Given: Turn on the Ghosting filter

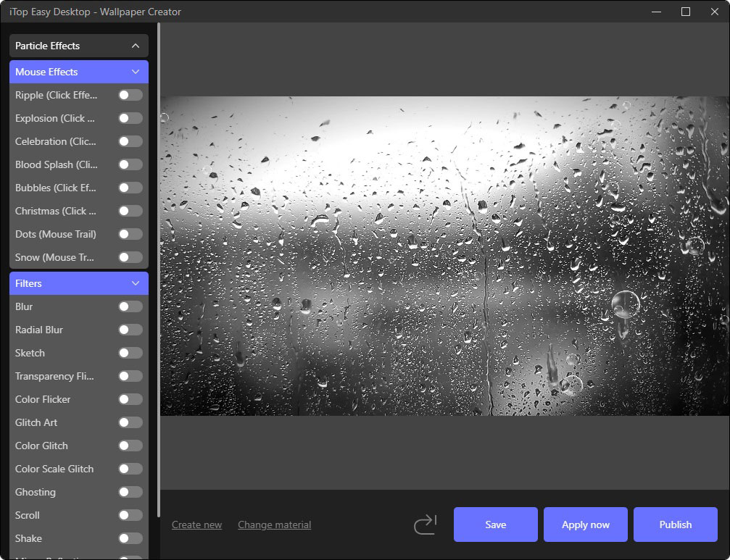Looking at the screenshot, I should tap(130, 492).
